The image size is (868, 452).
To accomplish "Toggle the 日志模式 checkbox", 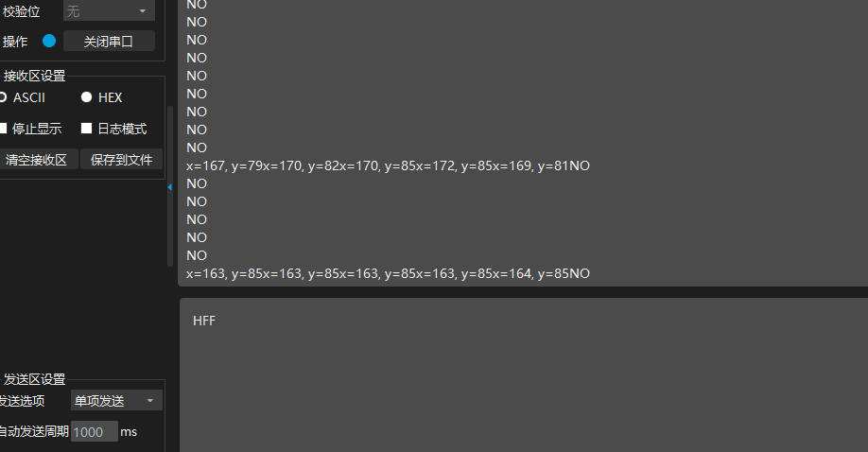I will (x=86, y=129).
